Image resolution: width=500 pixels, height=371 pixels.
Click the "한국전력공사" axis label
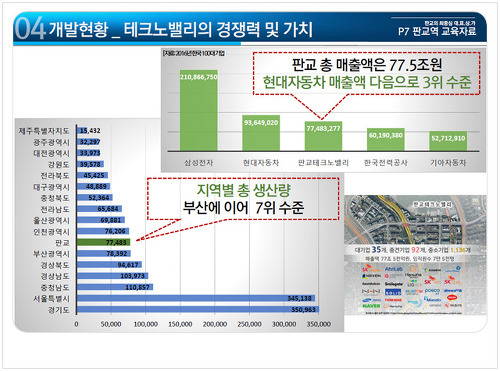[x=386, y=163]
